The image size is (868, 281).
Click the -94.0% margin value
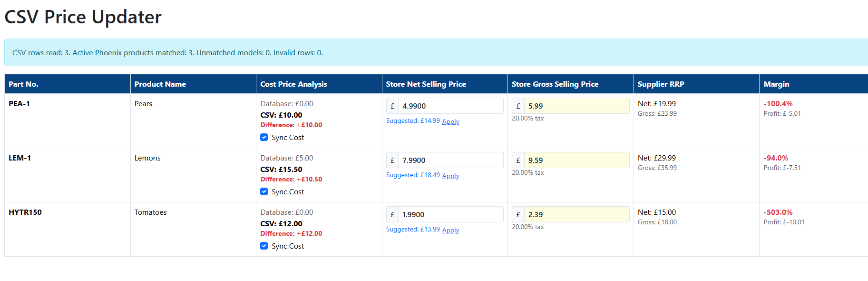[x=776, y=158]
